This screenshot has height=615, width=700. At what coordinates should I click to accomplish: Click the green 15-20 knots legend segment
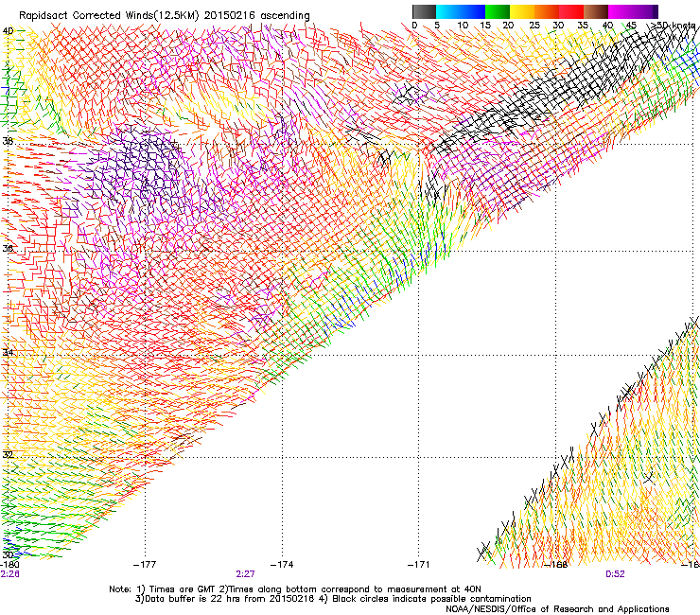498,11
